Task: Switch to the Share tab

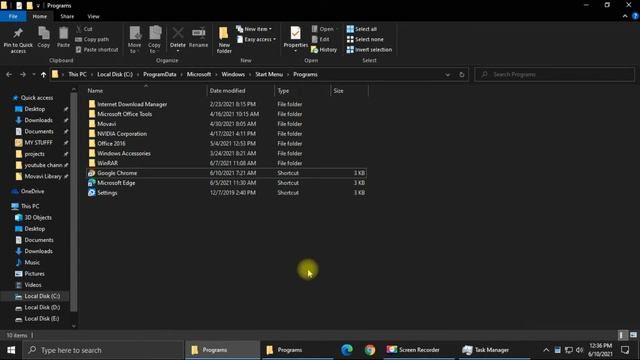Action: (67, 16)
